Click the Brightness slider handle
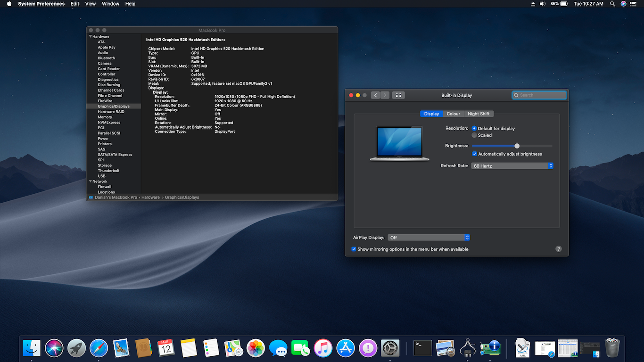644x362 pixels. click(x=517, y=146)
